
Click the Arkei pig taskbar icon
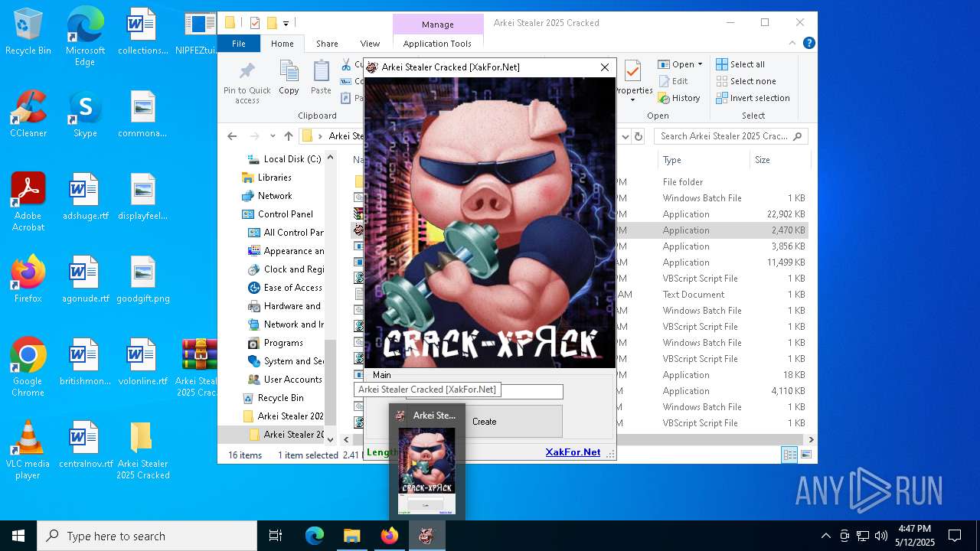tap(426, 536)
